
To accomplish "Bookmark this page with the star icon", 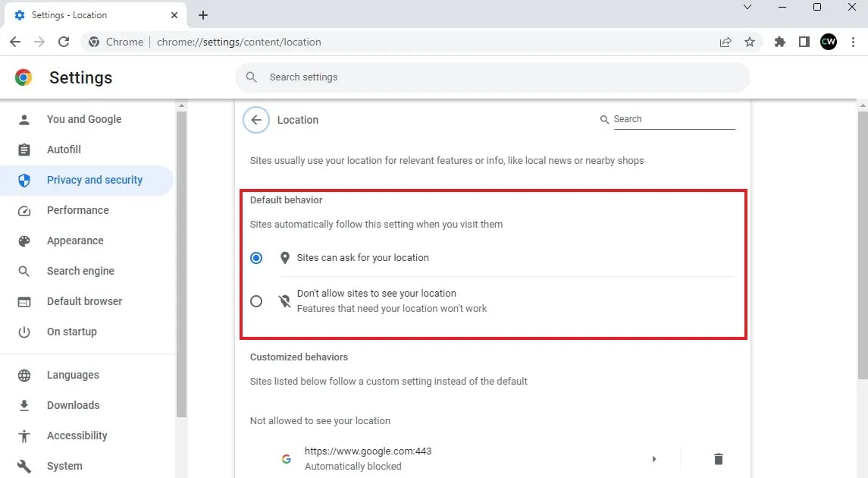I will coord(750,42).
